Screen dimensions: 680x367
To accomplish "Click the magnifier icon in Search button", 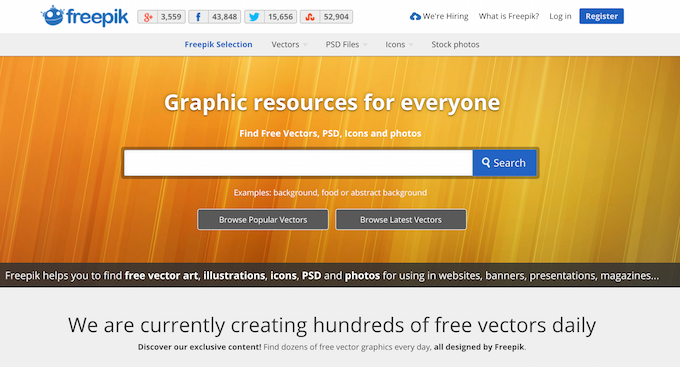I will [x=486, y=163].
